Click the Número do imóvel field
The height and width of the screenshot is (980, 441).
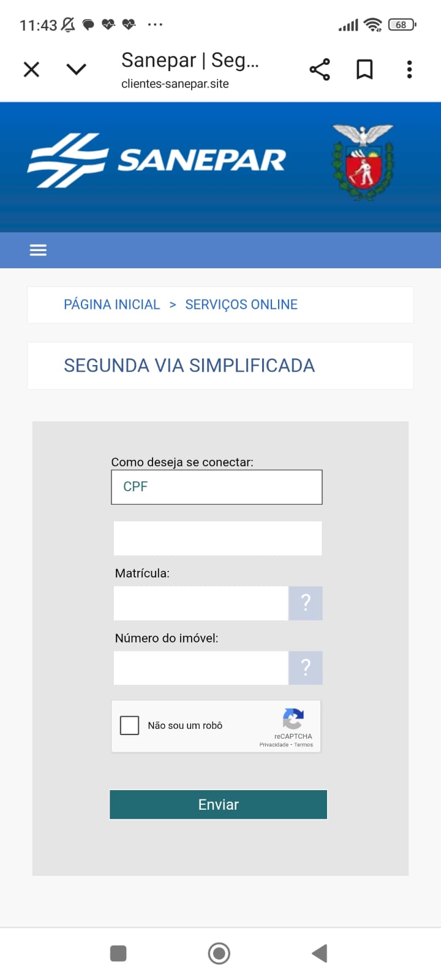(x=200, y=668)
